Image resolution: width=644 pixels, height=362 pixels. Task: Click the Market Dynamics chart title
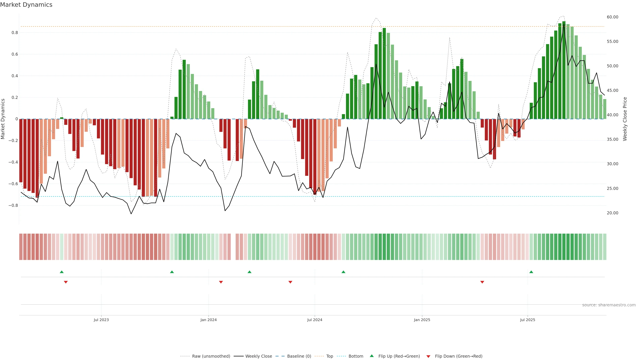[26, 5]
